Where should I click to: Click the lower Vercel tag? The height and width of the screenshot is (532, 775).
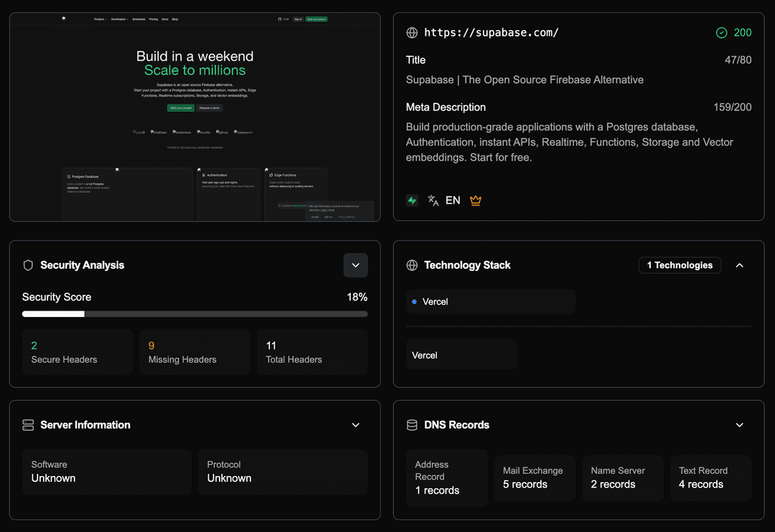(x=461, y=355)
